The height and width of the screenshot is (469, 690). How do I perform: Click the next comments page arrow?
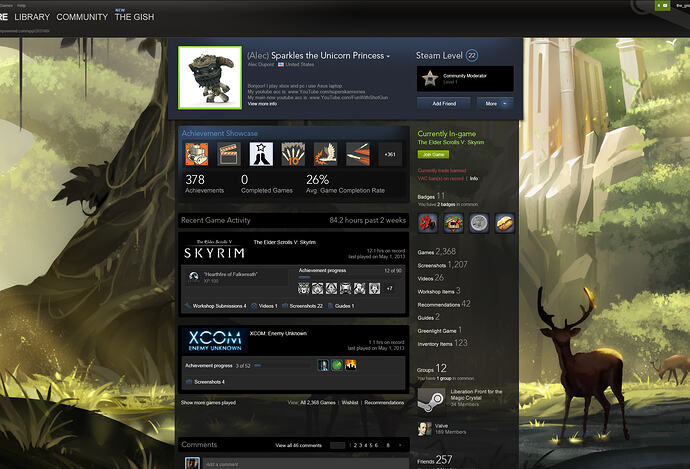pyautogui.click(x=400, y=445)
